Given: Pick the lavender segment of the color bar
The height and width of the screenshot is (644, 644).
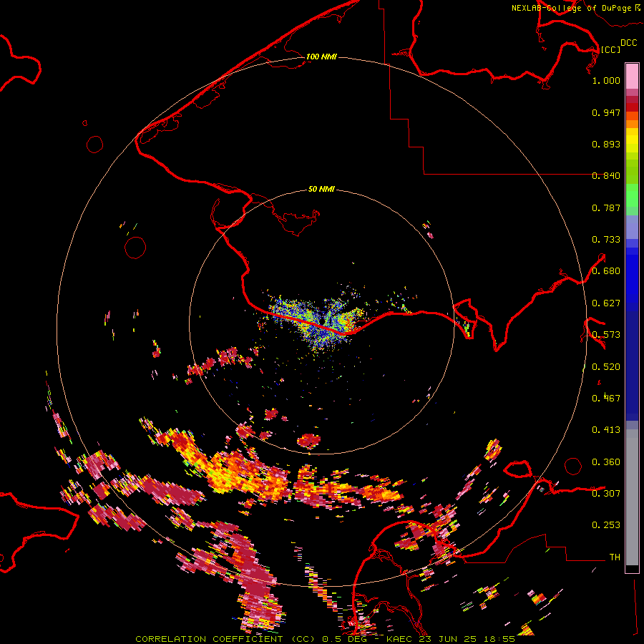Looking at the screenshot, I should click(x=632, y=227).
